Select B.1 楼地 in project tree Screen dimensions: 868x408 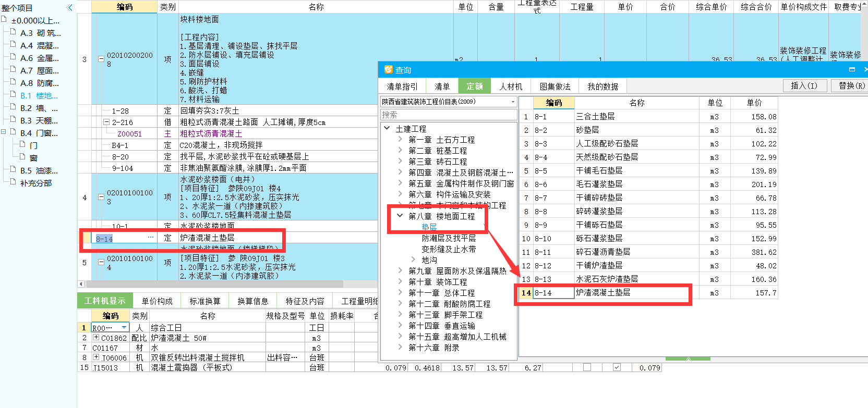39,95
